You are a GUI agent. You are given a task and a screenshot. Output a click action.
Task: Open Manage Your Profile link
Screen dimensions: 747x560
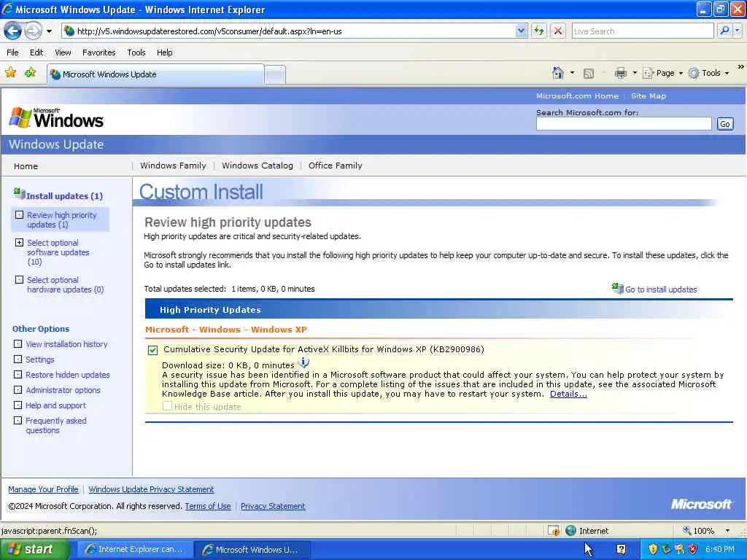43,489
